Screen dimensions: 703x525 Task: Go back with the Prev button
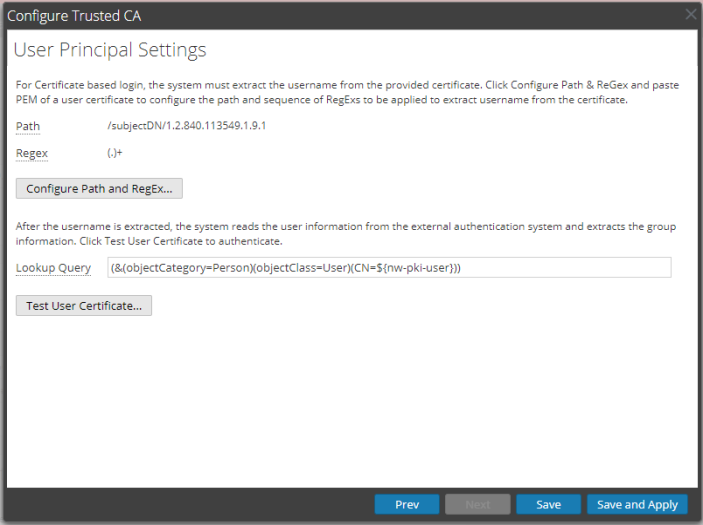click(x=407, y=504)
